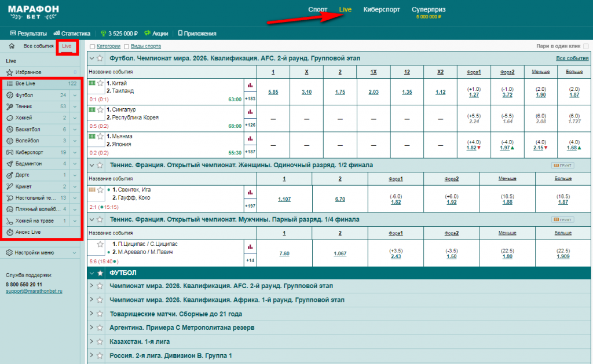Open the Live top navigation tab

pyautogui.click(x=345, y=9)
